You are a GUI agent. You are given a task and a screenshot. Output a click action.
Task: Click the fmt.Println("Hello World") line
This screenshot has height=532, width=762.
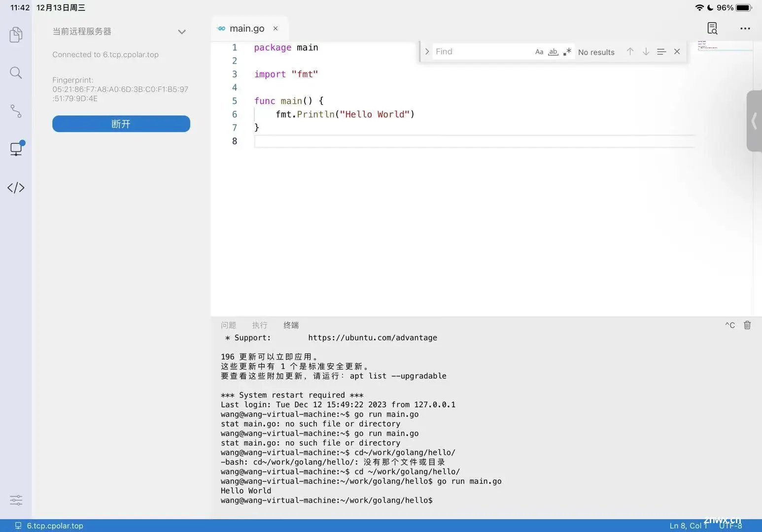point(345,114)
